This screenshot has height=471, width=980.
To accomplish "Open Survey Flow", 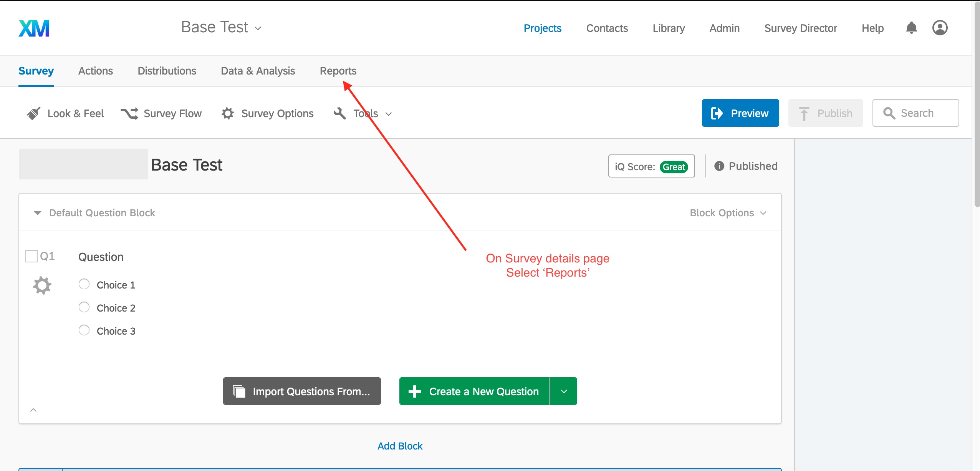I will click(161, 113).
